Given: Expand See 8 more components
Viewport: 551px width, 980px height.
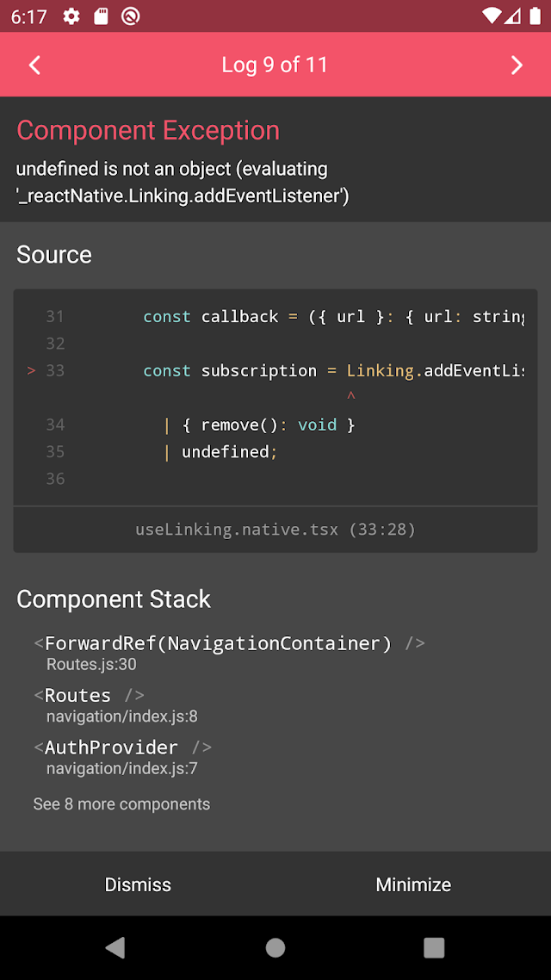Looking at the screenshot, I should click(x=121, y=804).
